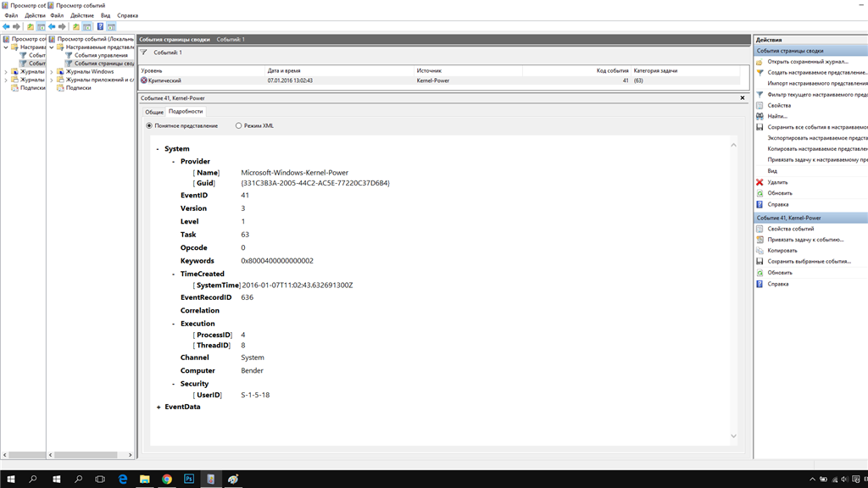868x488 pixels.
Task: Click the 'Фильтр текущего настраиваемого' filter icon
Action: (x=759, y=95)
